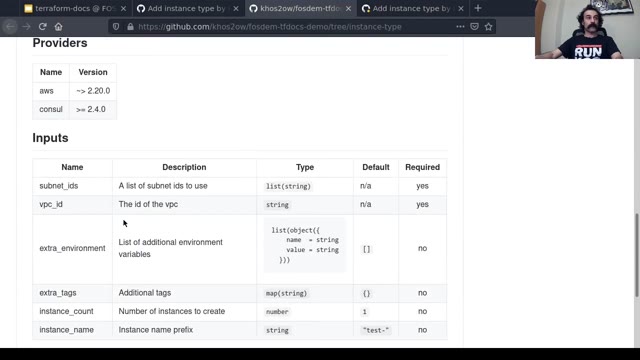Click the extra_tags Required value no
This screenshot has width=640, height=360.
click(422, 293)
